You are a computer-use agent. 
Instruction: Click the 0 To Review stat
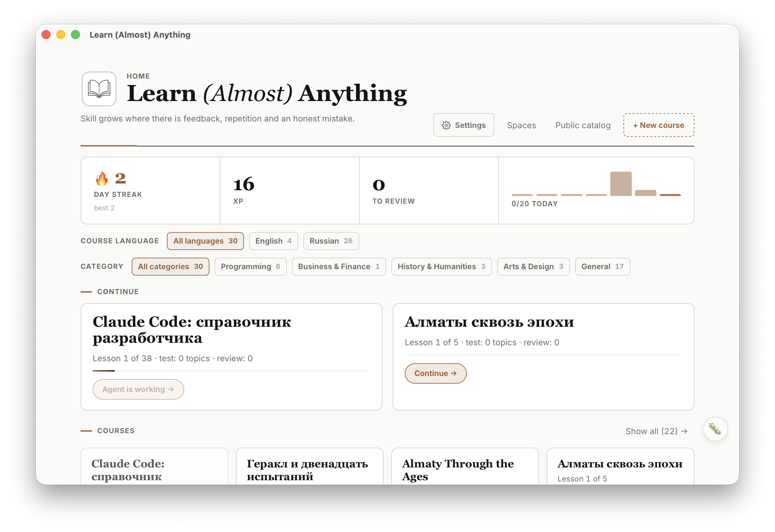point(428,191)
